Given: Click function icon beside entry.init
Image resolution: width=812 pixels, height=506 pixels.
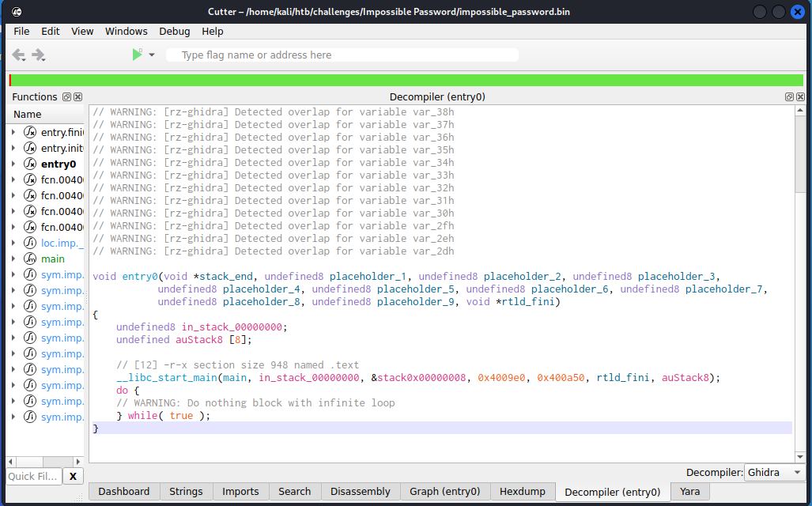Looking at the screenshot, I should [x=30, y=148].
